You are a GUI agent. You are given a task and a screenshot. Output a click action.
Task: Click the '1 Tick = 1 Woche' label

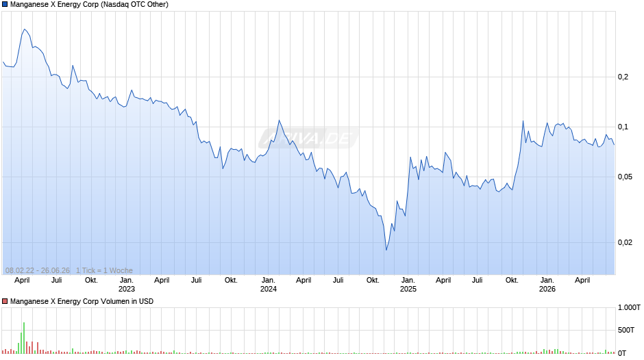(104, 270)
